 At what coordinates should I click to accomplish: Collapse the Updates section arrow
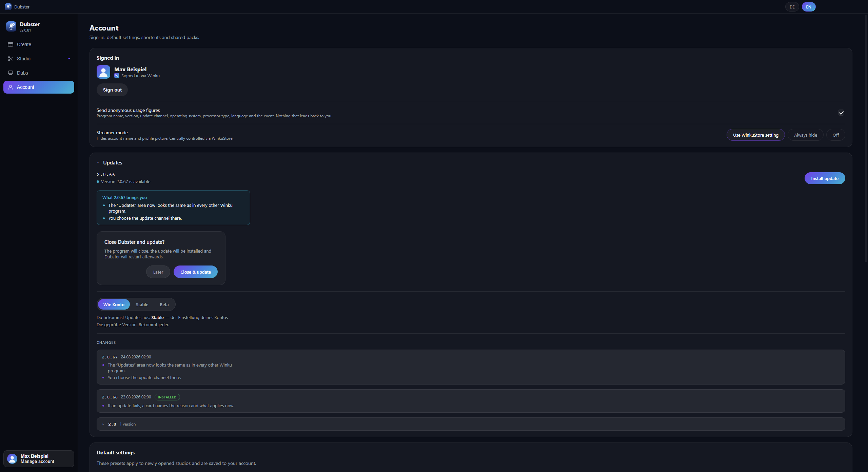click(x=98, y=163)
